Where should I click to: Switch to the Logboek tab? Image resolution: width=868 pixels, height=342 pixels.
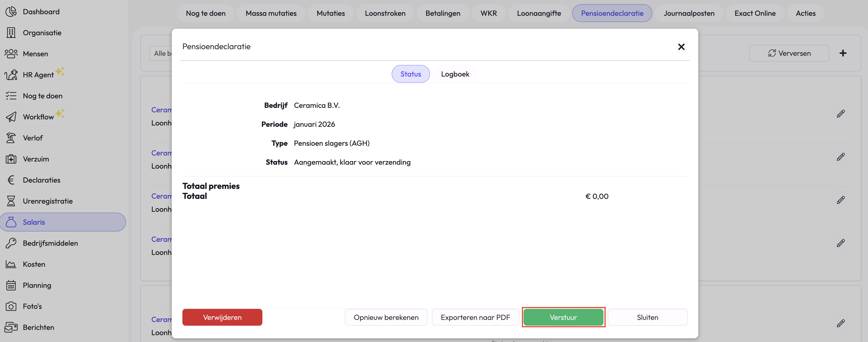pyautogui.click(x=455, y=74)
